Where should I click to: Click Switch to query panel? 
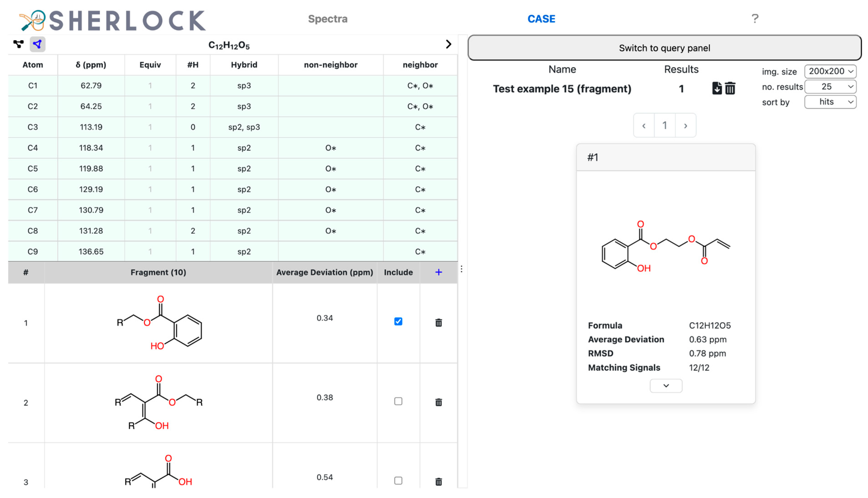(x=664, y=48)
